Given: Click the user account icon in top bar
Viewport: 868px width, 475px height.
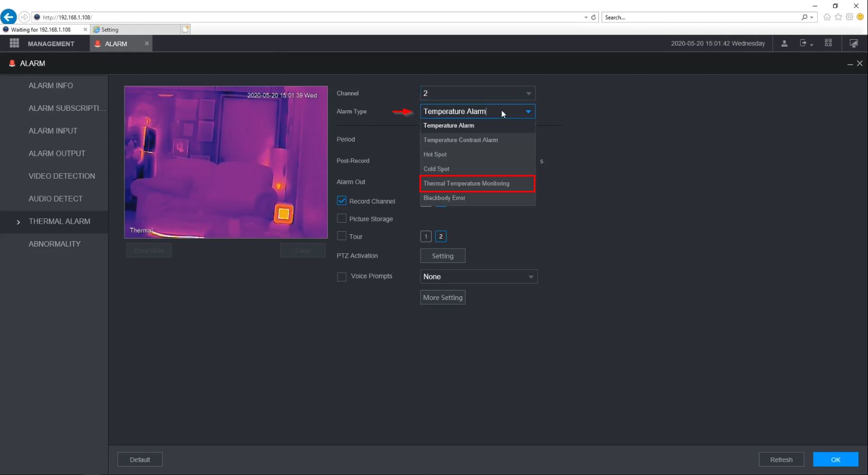Looking at the screenshot, I should 784,43.
